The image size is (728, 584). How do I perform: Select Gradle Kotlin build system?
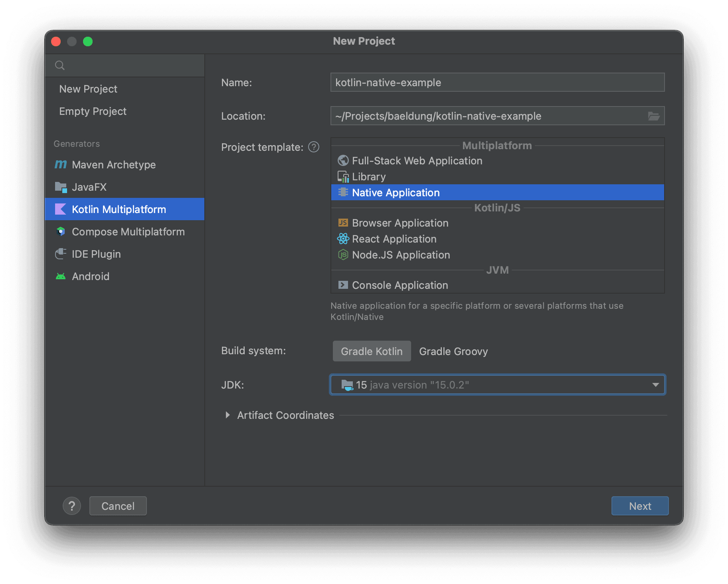pos(372,351)
